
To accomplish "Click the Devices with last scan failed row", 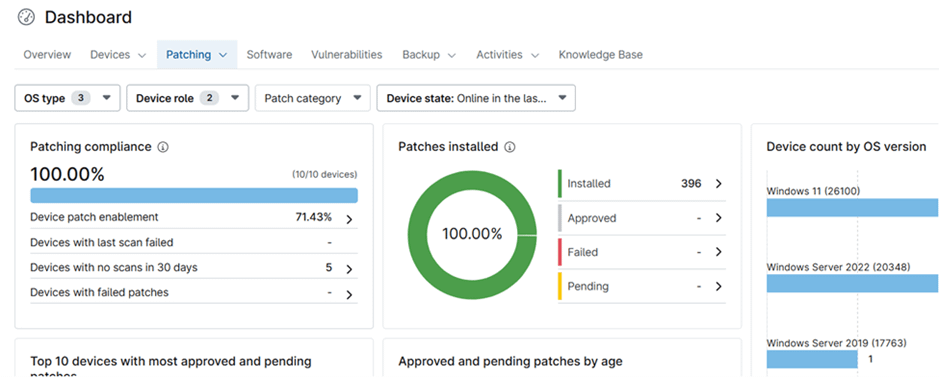I will pos(194,242).
